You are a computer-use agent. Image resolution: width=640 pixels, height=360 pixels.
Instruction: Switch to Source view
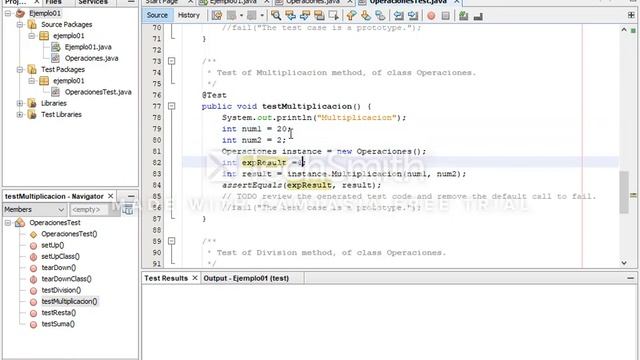[x=157, y=16]
